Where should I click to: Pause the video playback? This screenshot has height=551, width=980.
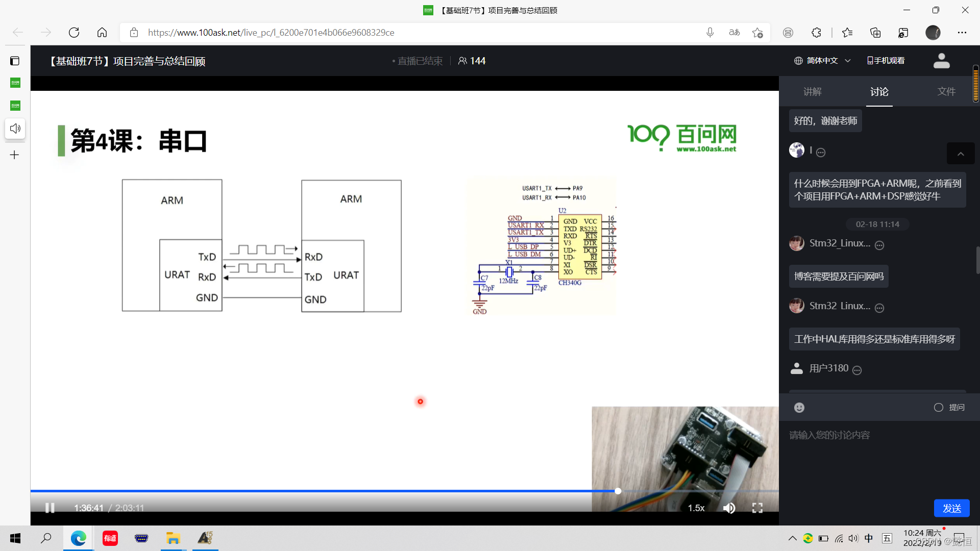pos(50,508)
